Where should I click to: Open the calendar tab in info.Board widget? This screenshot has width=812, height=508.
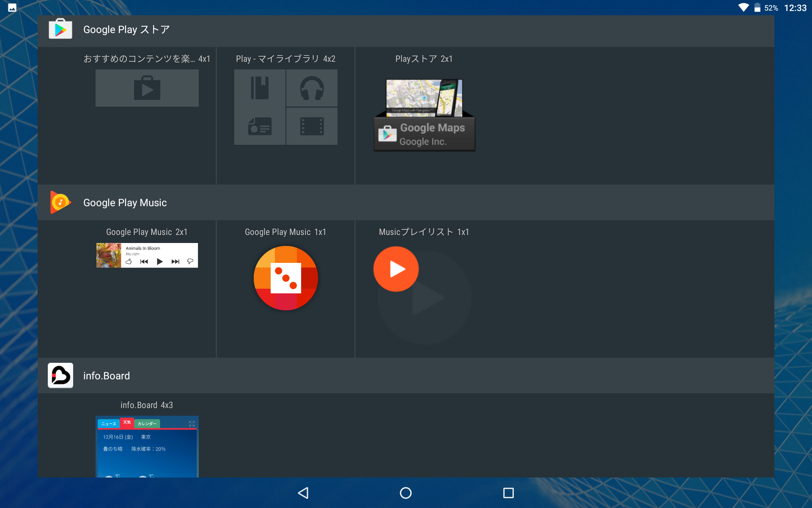(x=147, y=424)
